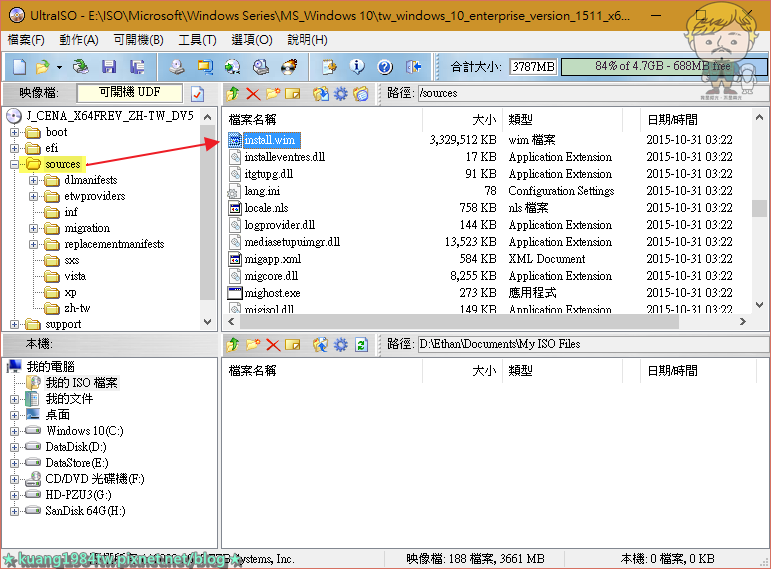
Task: Expand the replacementmanifests subfolder
Action: pos(33,244)
